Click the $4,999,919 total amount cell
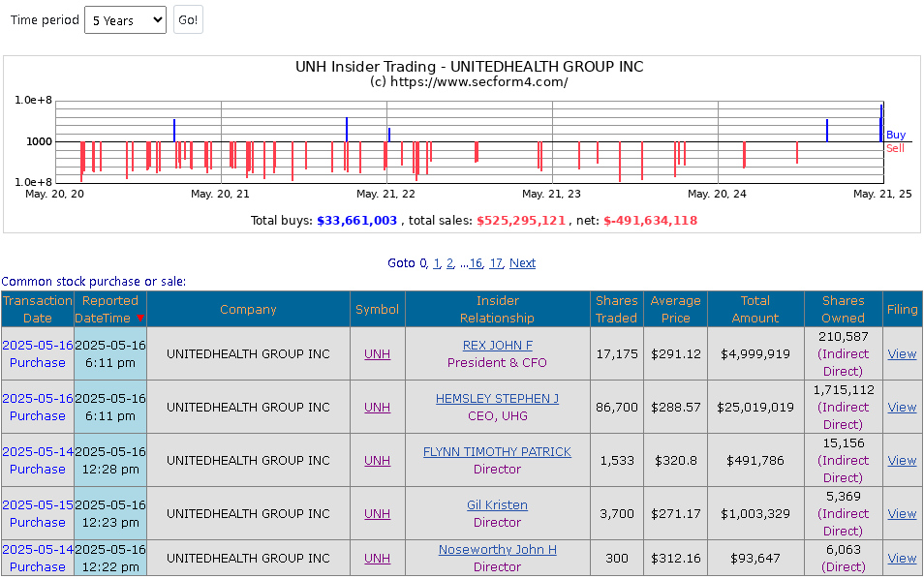This screenshot has width=924, height=579. click(x=755, y=354)
